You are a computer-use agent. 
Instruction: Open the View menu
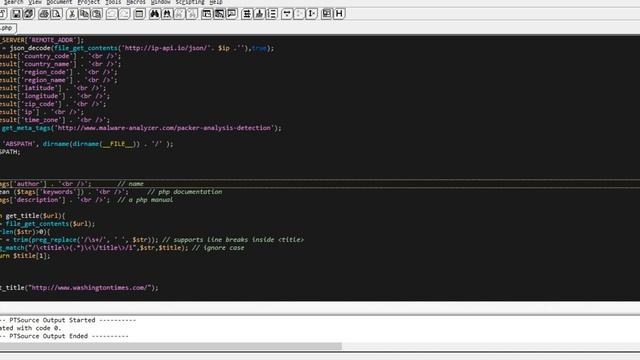pyautogui.click(x=35, y=2)
